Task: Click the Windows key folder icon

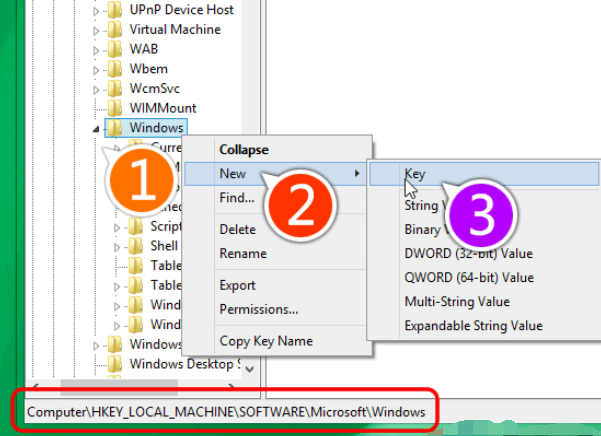Action: (114, 128)
